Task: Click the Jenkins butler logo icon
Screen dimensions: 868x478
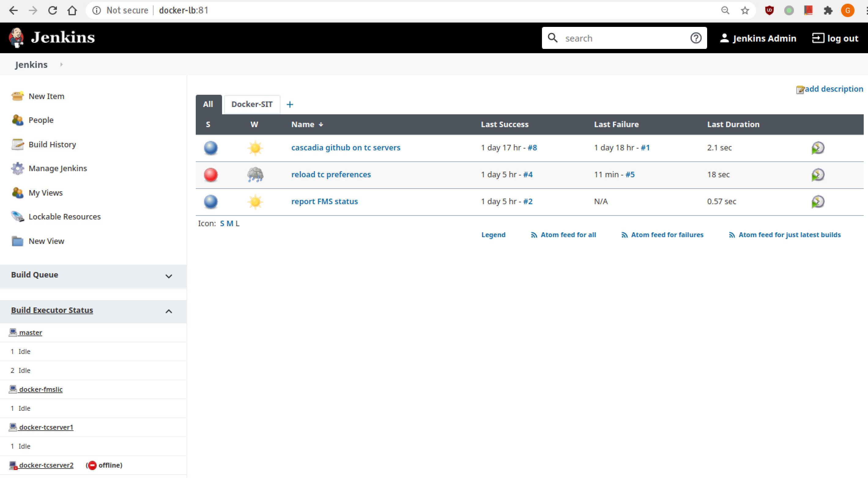Action: 16,38
